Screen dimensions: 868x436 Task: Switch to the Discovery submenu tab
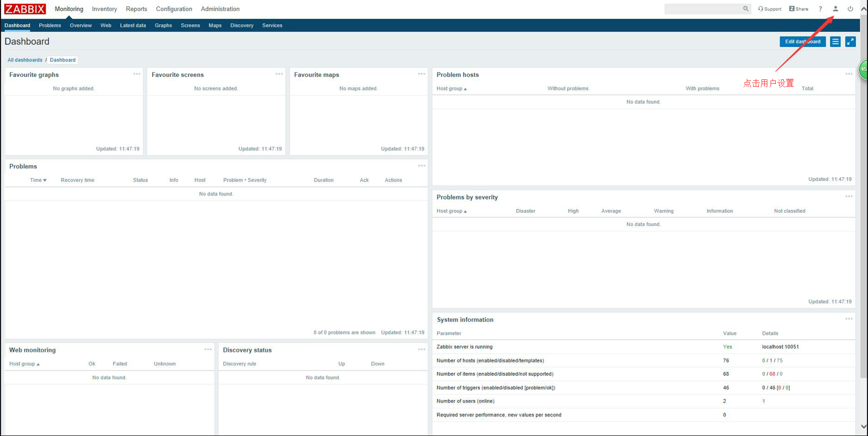click(242, 25)
